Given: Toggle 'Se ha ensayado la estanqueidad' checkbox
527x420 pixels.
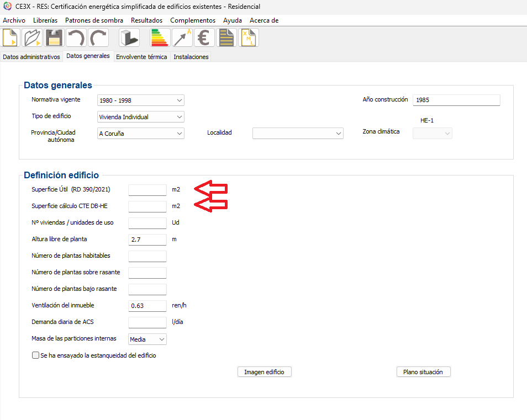Looking at the screenshot, I should click(x=35, y=355).
